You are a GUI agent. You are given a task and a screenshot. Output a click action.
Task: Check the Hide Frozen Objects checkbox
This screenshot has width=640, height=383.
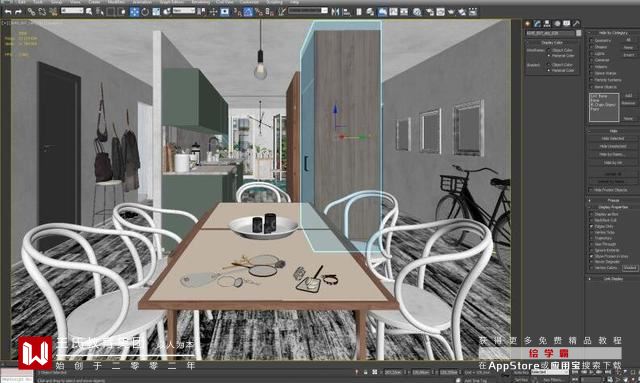click(591, 190)
